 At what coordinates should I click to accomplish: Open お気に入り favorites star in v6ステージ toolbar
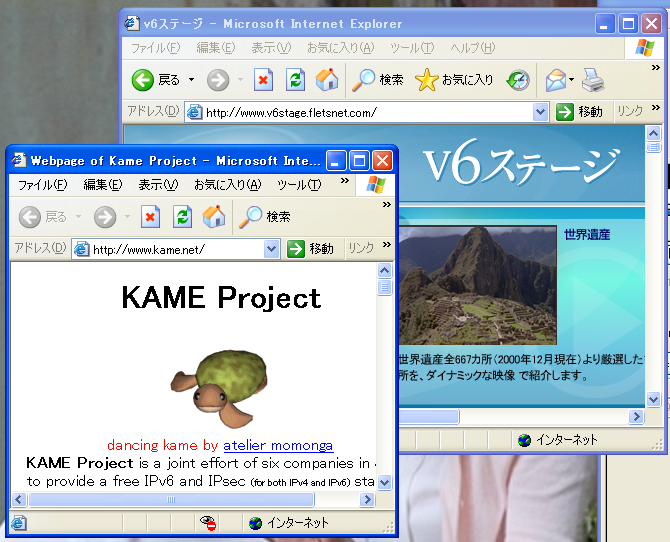click(x=454, y=80)
